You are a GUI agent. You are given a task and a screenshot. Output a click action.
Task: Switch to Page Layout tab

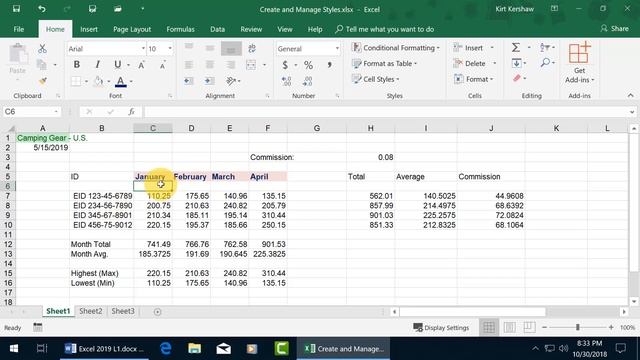pyautogui.click(x=132, y=29)
